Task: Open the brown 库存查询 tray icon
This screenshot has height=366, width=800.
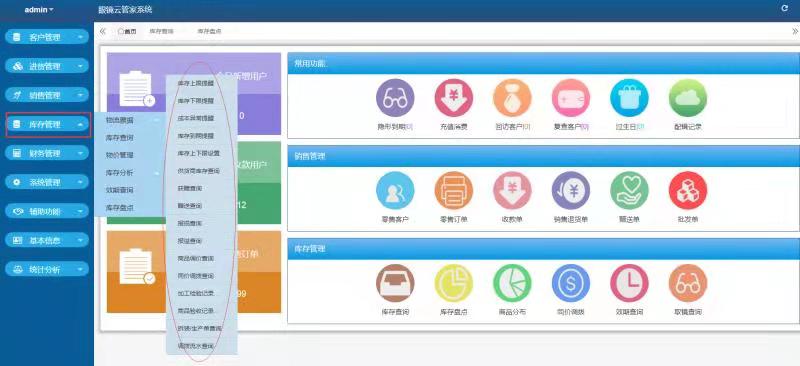Action: coord(395,283)
